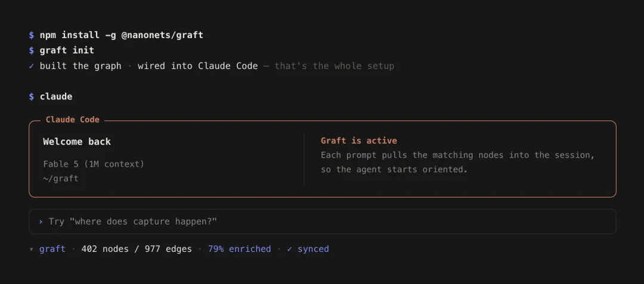The width and height of the screenshot is (644, 284).
Task: Click the wired into Claude Code text
Action: click(x=198, y=66)
